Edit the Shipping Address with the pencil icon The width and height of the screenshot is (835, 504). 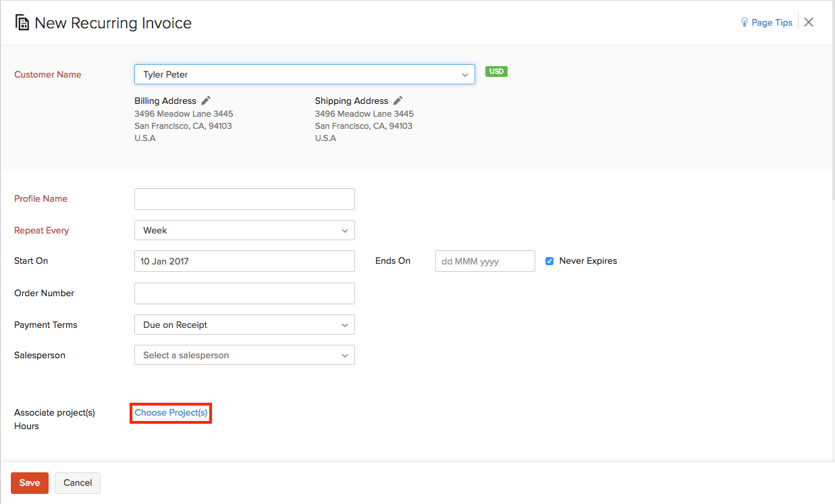(x=398, y=99)
